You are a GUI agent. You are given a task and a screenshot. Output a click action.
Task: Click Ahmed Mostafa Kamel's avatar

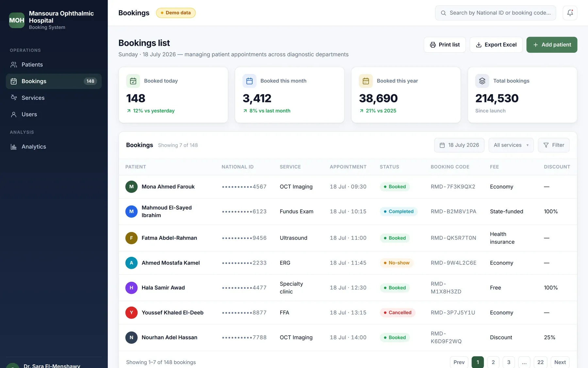(131, 263)
